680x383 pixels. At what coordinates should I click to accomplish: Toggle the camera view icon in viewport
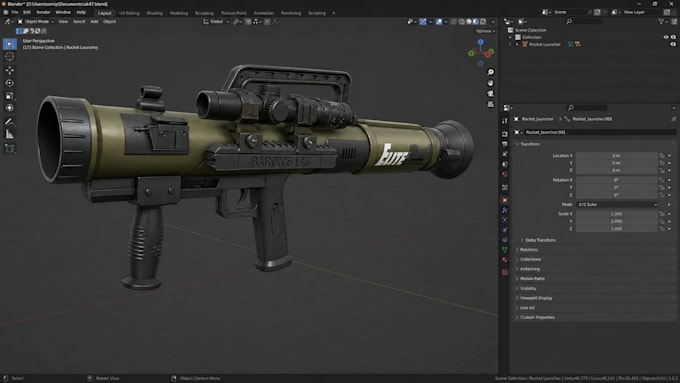(490, 94)
